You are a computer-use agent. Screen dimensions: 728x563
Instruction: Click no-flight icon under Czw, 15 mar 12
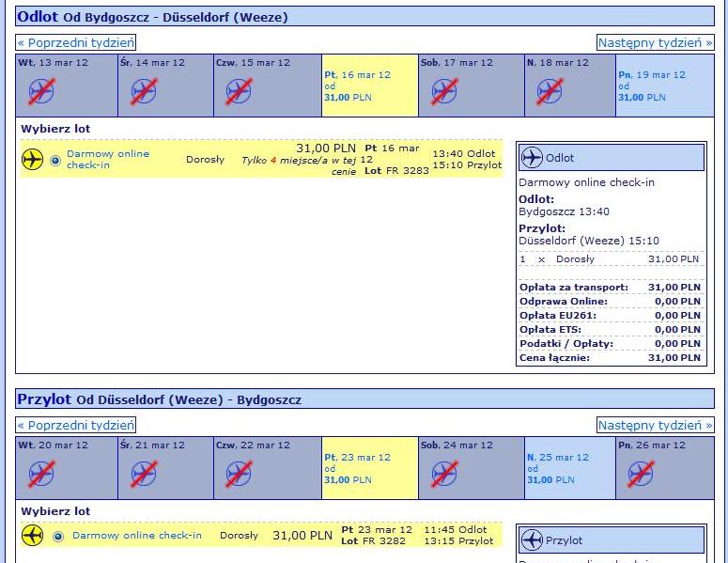click(239, 91)
